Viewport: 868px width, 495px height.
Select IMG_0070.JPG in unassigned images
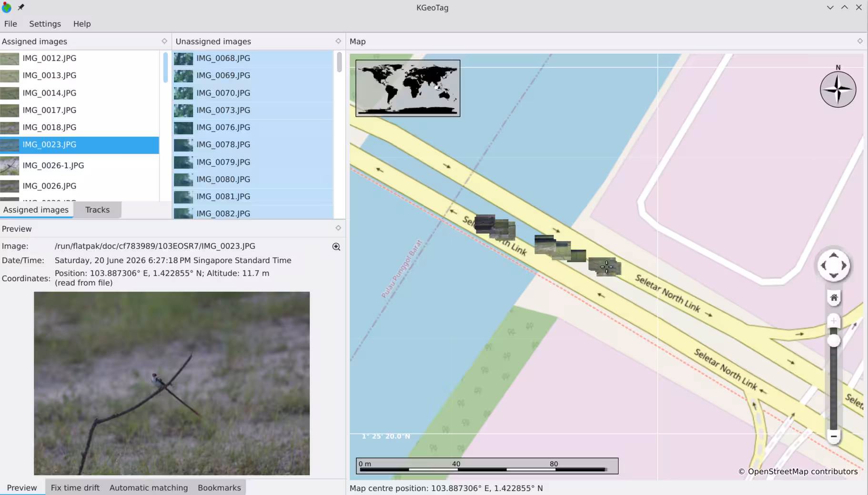[253, 93]
